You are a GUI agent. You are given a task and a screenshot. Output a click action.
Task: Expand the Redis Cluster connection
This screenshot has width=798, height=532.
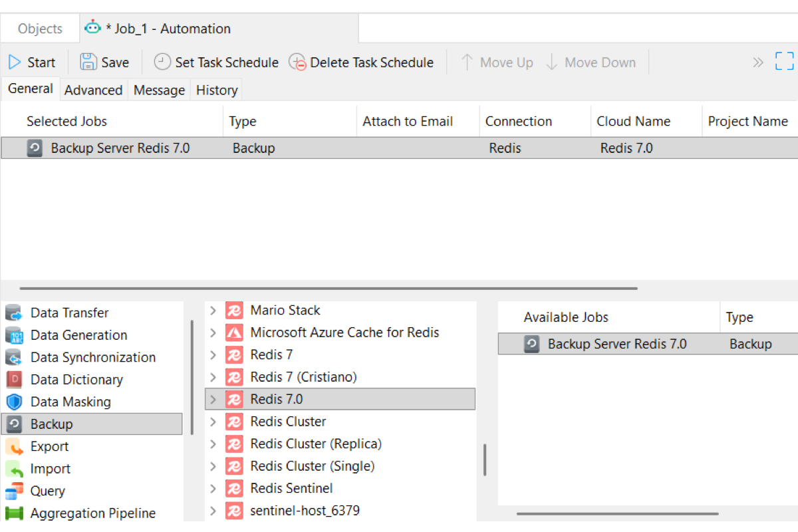click(x=213, y=422)
